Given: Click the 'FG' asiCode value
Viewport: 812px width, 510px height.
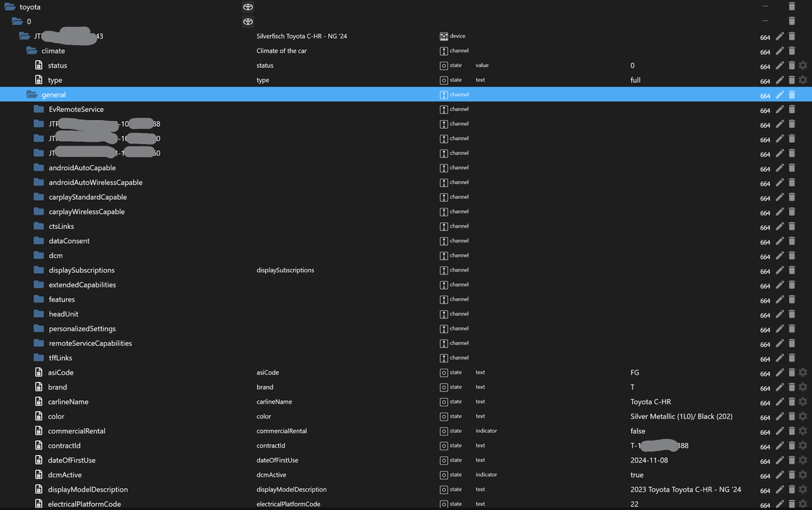Looking at the screenshot, I should [635, 373].
